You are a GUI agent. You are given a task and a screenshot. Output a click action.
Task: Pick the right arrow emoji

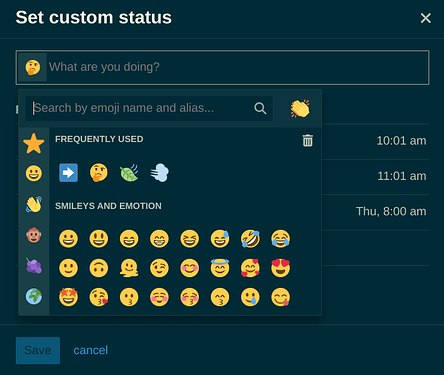(68, 173)
